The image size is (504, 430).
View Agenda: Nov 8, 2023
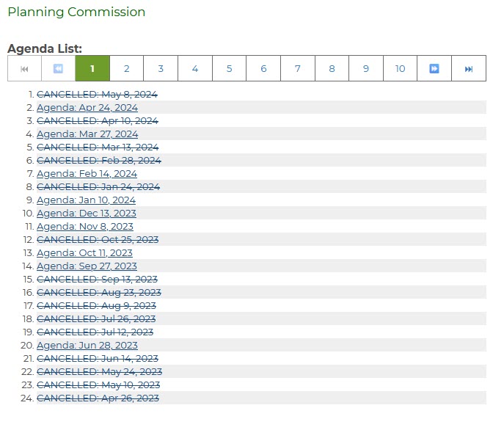pos(84,227)
